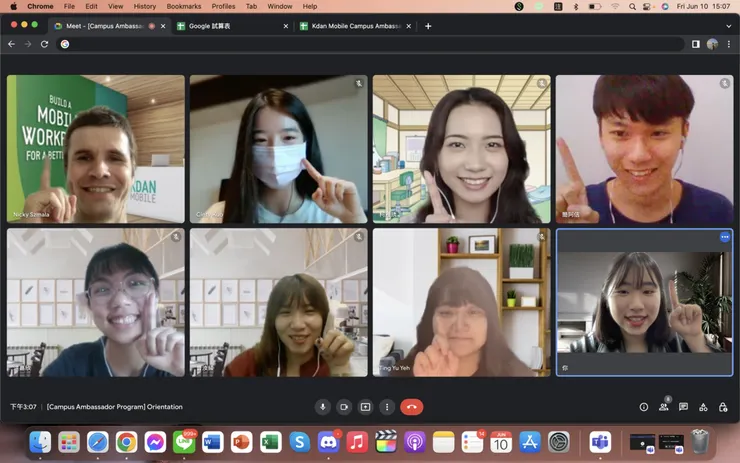Open Control Center in the menu bar
This screenshot has height=463, width=740.
[x=647, y=6]
